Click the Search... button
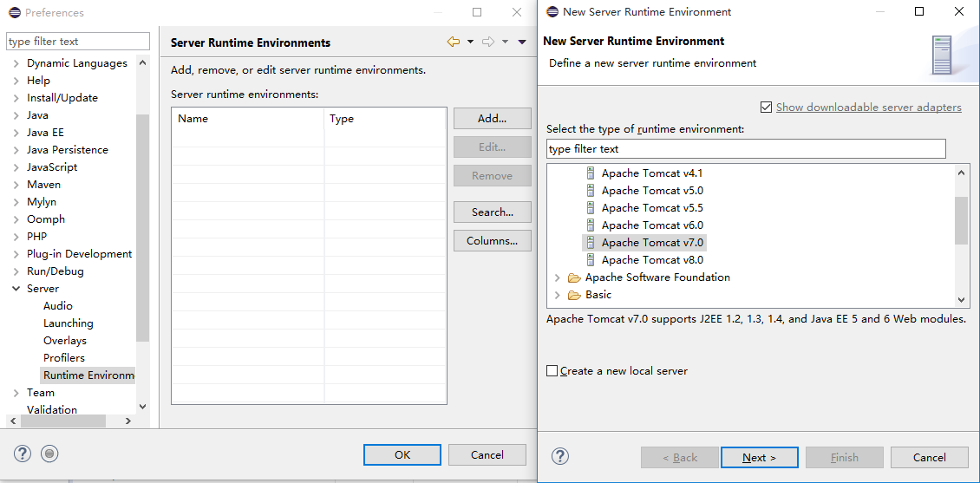Image resolution: width=980 pixels, height=483 pixels. [492, 212]
